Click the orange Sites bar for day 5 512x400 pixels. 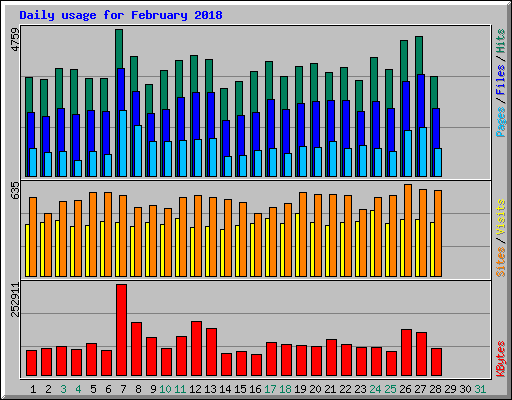(93, 234)
